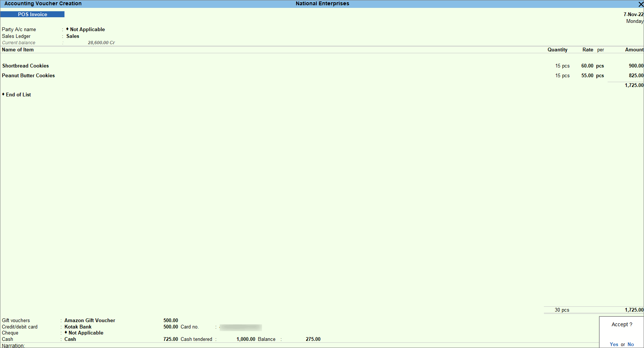Click the Card no. field
Screen dimensions: 644x348
240,327
